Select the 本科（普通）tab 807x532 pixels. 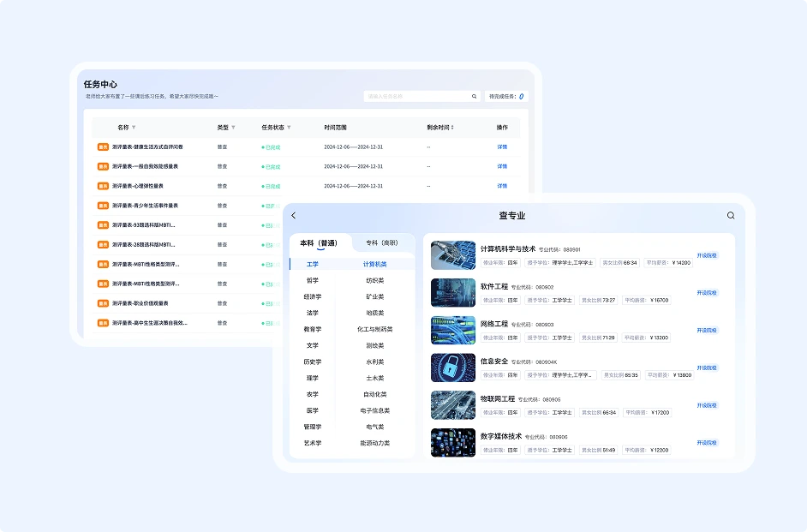pyautogui.click(x=320, y=242)
